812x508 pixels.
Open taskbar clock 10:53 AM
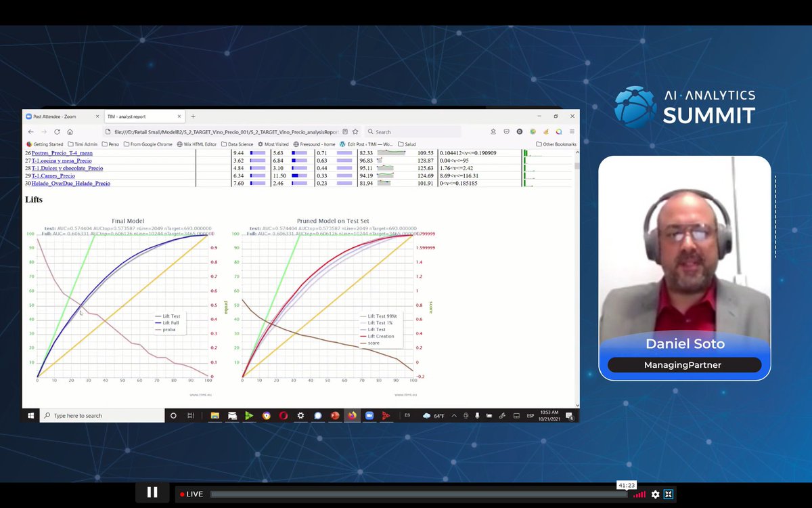pos(550,415)
